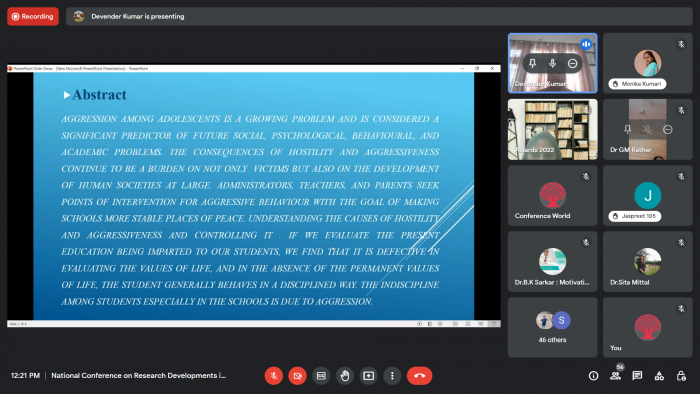700x394 pixels.
Task: Leave call with the red hang-up button
Action: [x=419, y=376]
